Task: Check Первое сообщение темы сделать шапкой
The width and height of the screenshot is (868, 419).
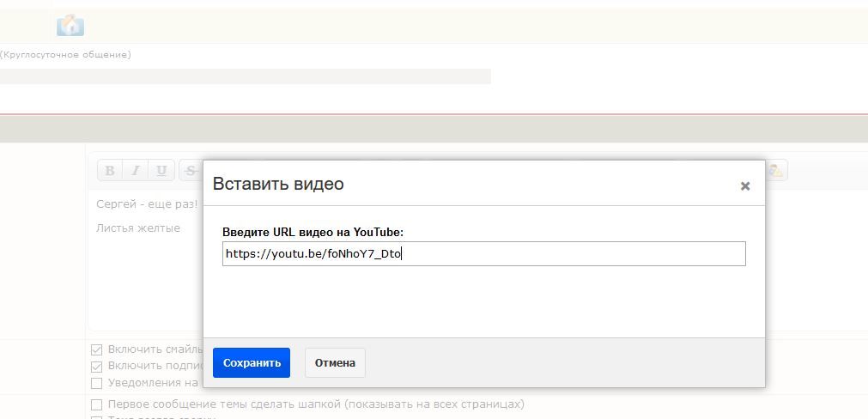Action: (x=97, y=404)
